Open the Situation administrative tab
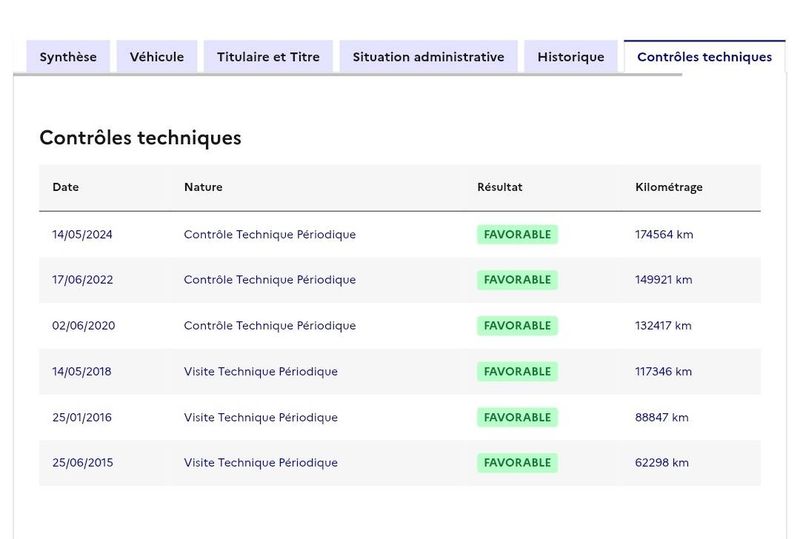Screen dimensions: 800x539 [x=429, y=57]
